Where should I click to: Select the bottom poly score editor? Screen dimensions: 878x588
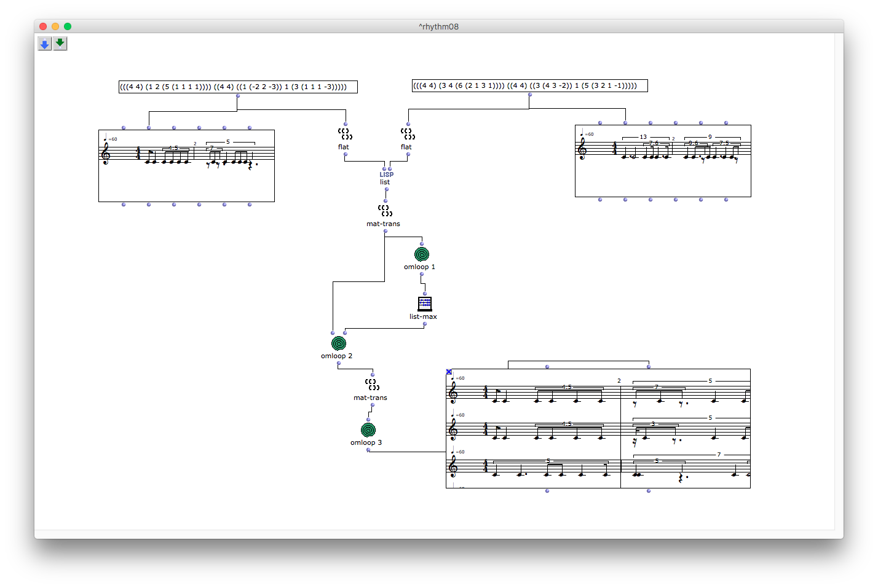tap(598, 428)
